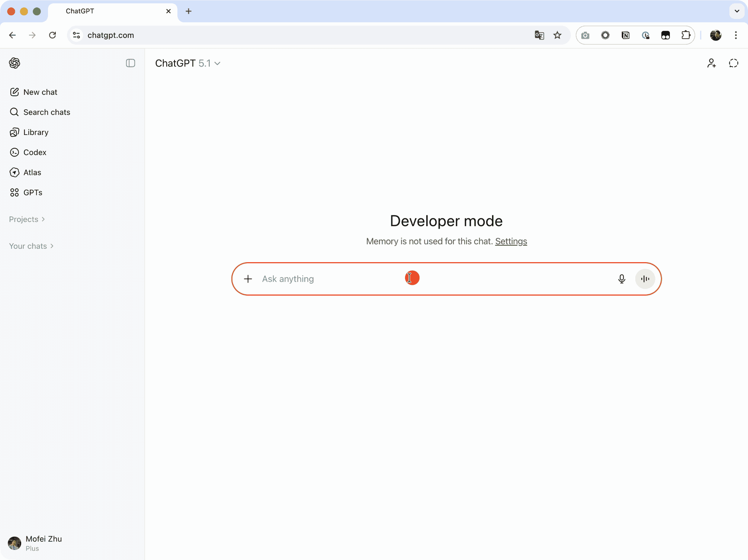Image resolution: width=748 pixels, height=560 pixels.
Task: Select Codex in the sidebar
Action: [x=35, y=152]
